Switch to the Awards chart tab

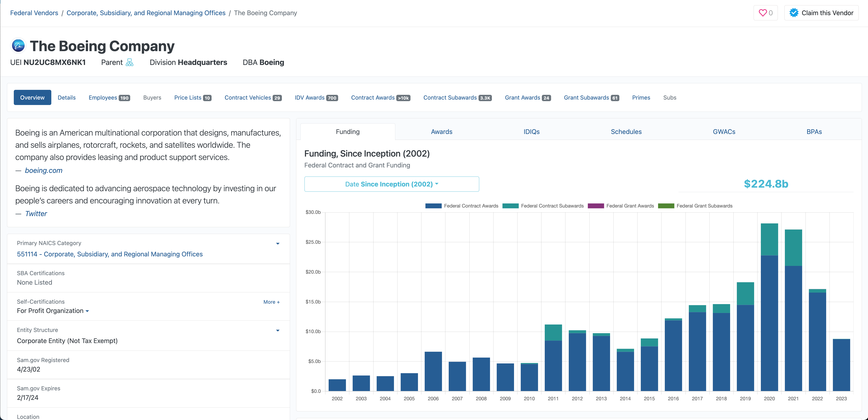click(x=441, y=131)
